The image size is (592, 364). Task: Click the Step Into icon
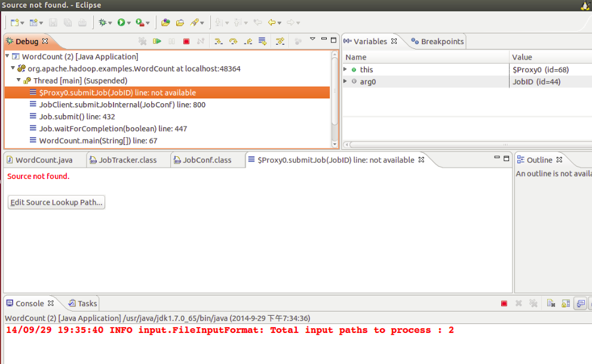[218, 41]
